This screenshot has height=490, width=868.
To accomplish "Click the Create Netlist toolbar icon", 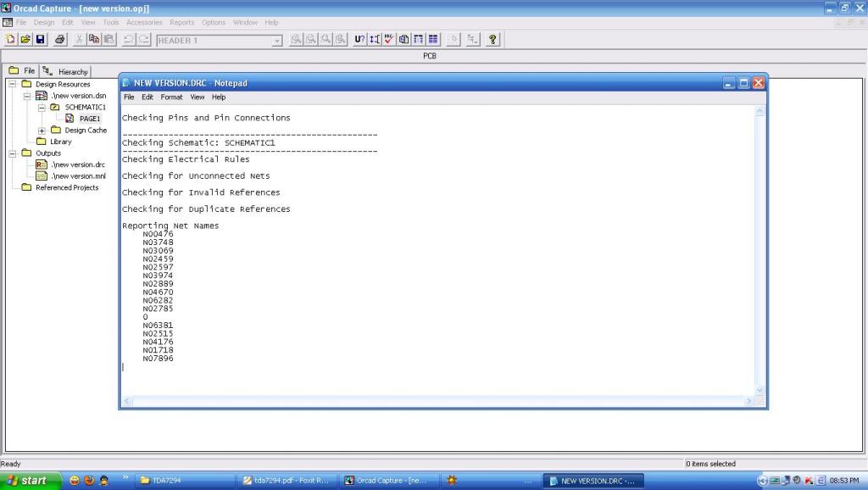I will (x=403, y=39).
